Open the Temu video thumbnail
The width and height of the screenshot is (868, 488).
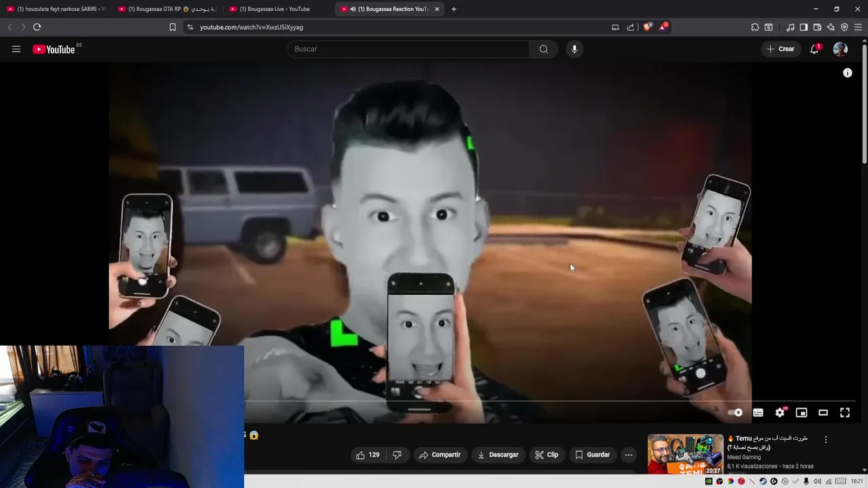click(686, 454)
